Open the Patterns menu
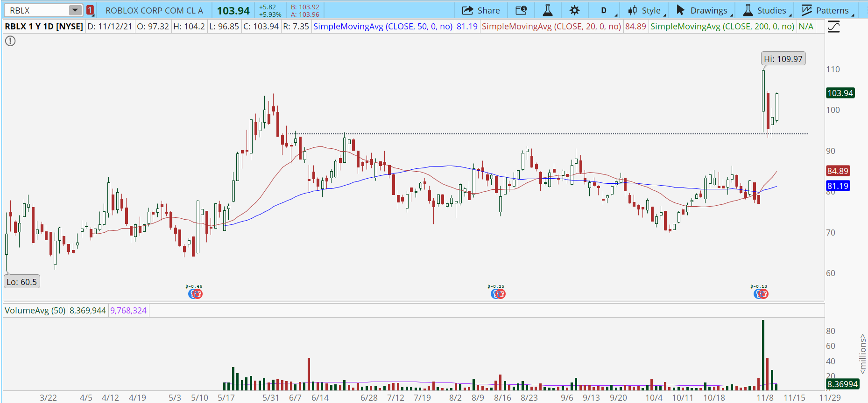The image size is (868, 403). (827, 10)
